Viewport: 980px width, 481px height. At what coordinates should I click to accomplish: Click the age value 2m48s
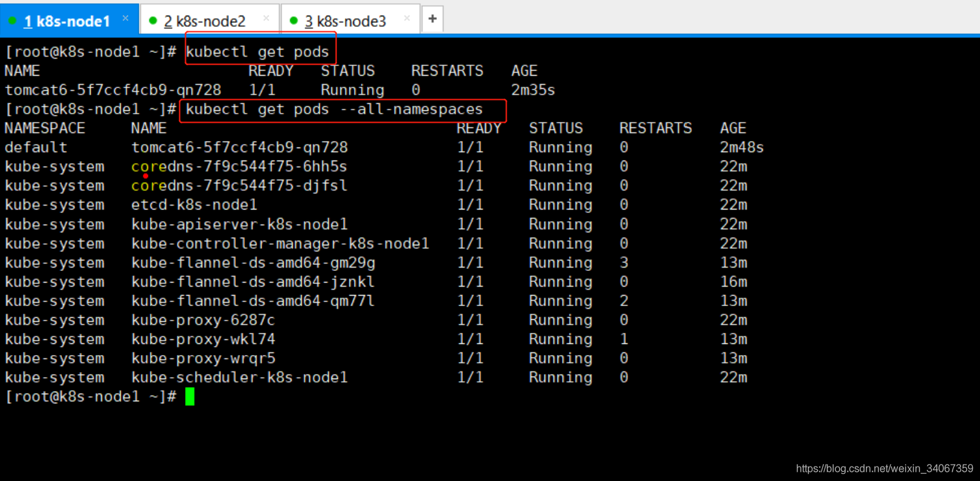[x=741, y=147]
